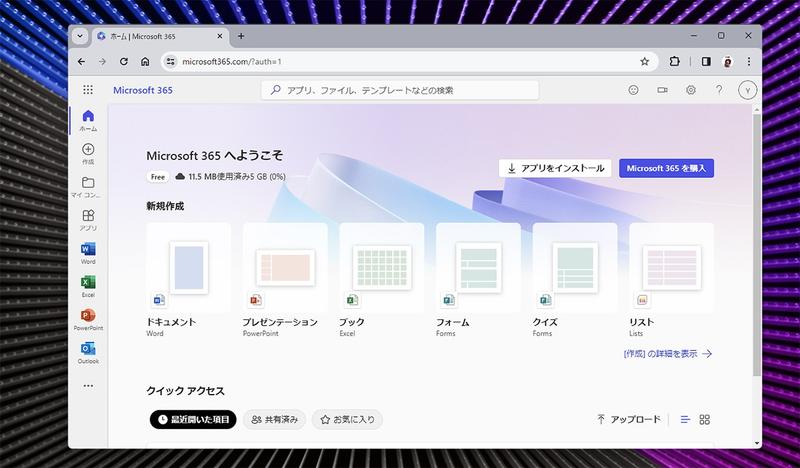
Task: Open a new browser tab
Action: click(241, 36)
